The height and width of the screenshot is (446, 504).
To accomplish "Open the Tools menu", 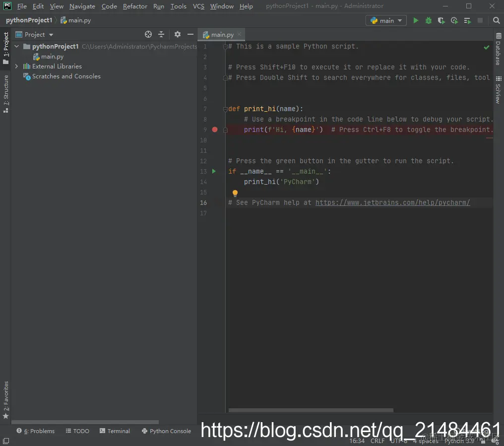I will coord(179,6).
